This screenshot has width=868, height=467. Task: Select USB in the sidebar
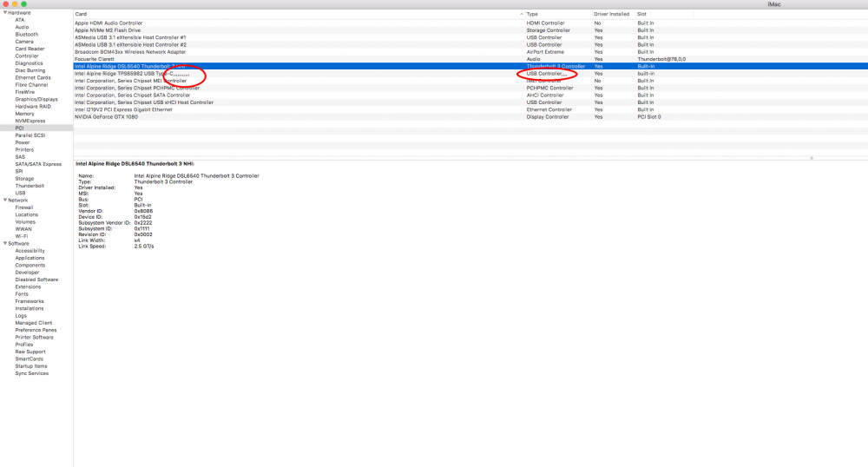[x=20, y=193]
